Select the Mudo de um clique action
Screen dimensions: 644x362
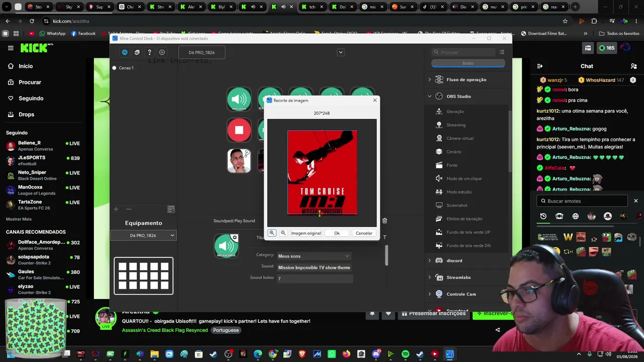(464, 178)
